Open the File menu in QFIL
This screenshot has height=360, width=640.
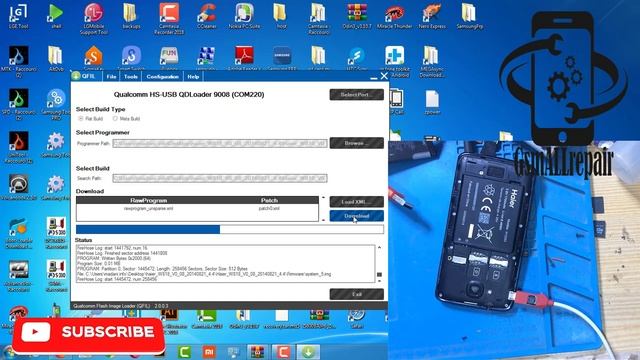click(x=111, y=76)
